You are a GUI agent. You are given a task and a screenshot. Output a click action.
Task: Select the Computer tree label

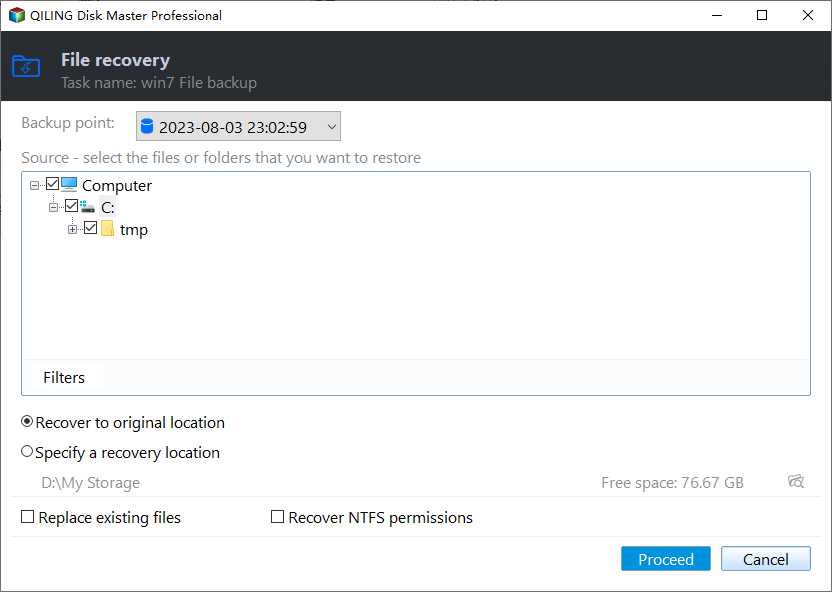pyautogui.click(x=117, y=186)
